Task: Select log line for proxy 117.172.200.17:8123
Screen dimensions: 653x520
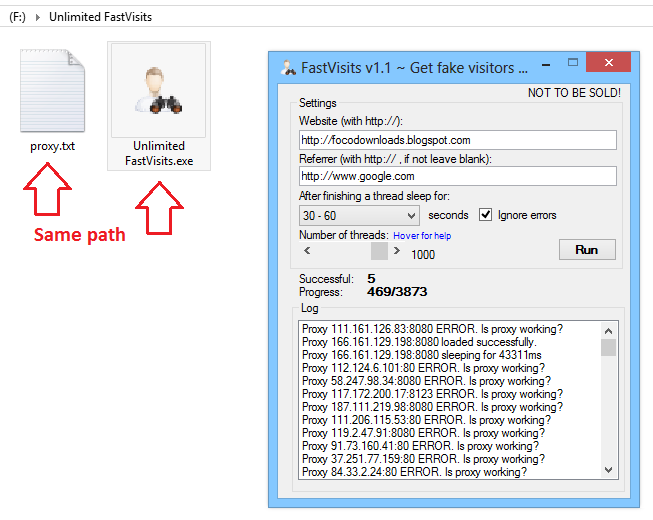Action: click(432, 394)
